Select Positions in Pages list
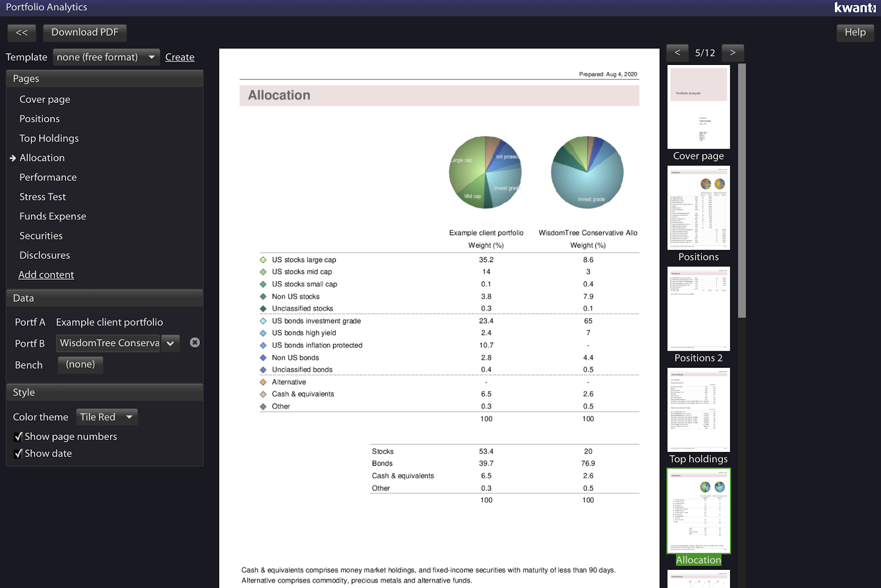 pyautogui.click(x=40, y=119)
